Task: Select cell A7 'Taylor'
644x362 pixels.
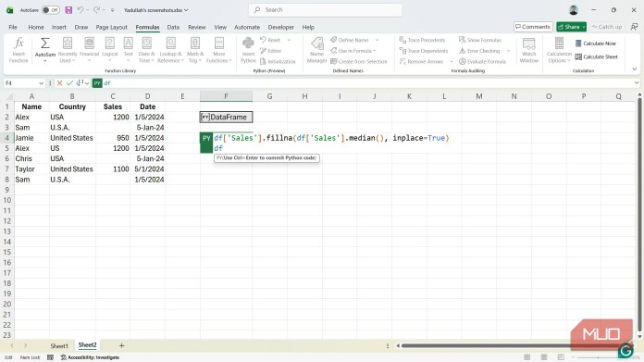Action: [x=31, y=169]
